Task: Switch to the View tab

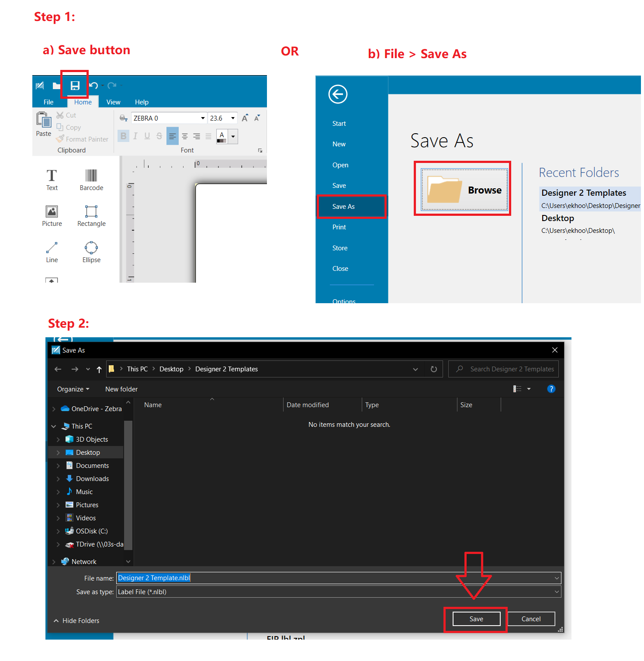Action: tap(113, 102)
